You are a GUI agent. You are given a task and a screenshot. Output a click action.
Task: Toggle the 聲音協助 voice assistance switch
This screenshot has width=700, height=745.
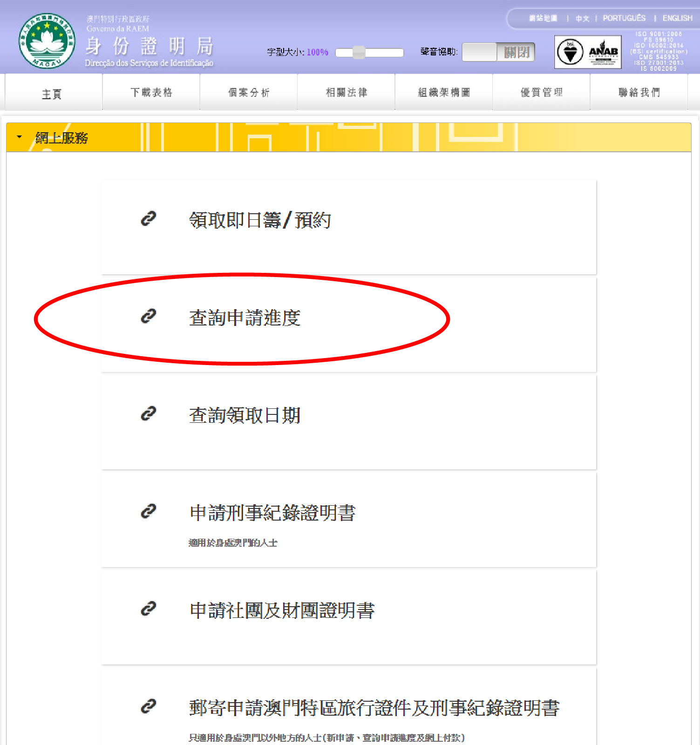point(498,52)
